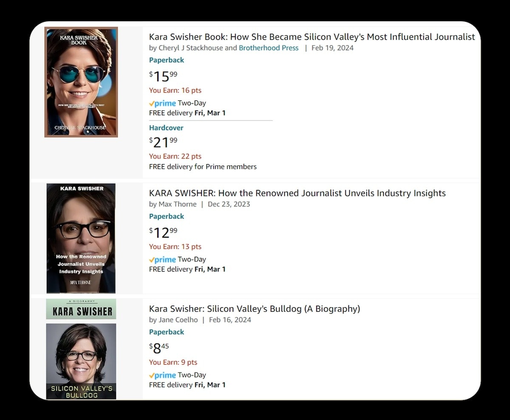Select Paperback for Max Thorne's book

(x=166, y=216)
